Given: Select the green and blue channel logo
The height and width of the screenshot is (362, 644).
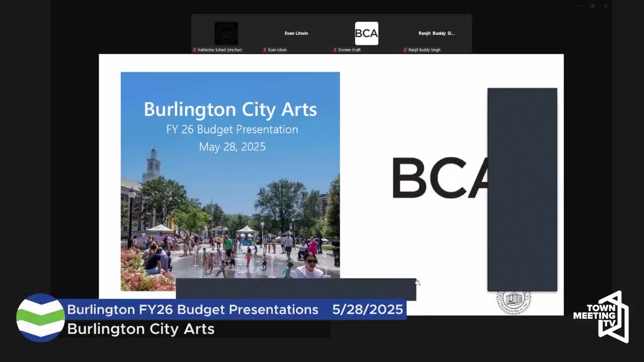Looking at the screenshot, I should pyautogui.click(x=40, y=318).
